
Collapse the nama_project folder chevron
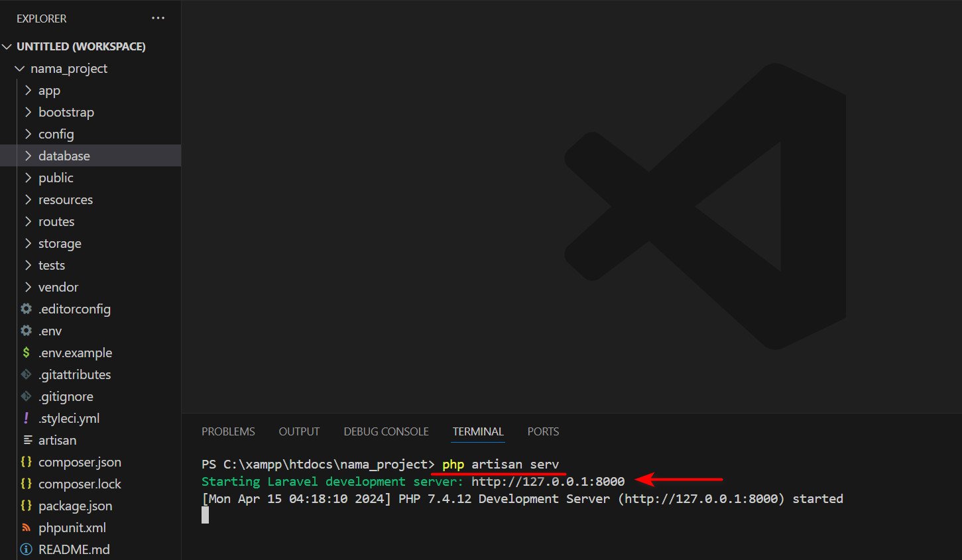point(20,68)
